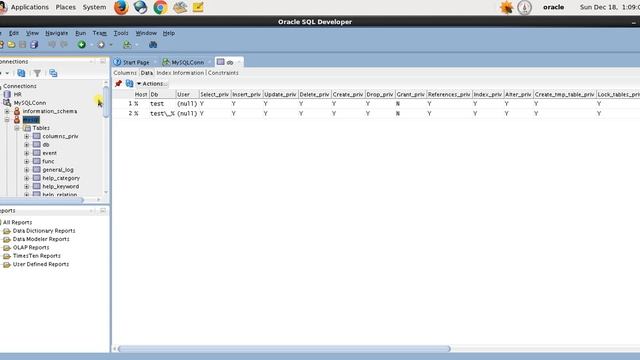
Task: Open the Places menu
Action: tap(66, 7)
